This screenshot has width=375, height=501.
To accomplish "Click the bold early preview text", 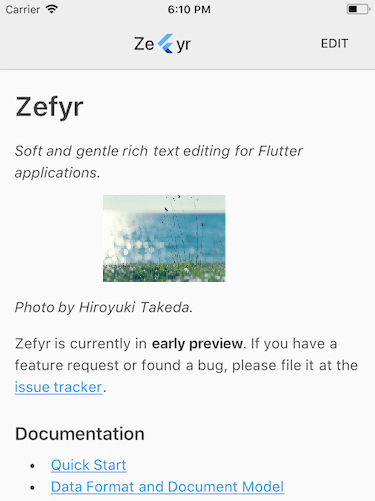I will 198,344.
